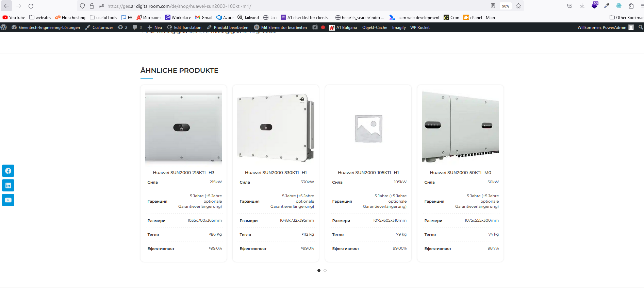This screenshot has width=644, height=288.
Task: Open the useful tools bookmark folder
Action: coord(103,17)
